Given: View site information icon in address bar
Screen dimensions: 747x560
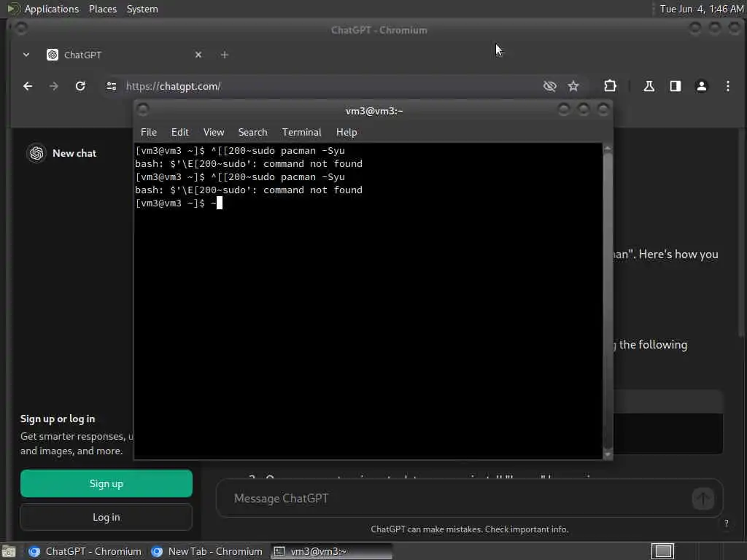Looking at the screenshot, I should click(112, 86).
